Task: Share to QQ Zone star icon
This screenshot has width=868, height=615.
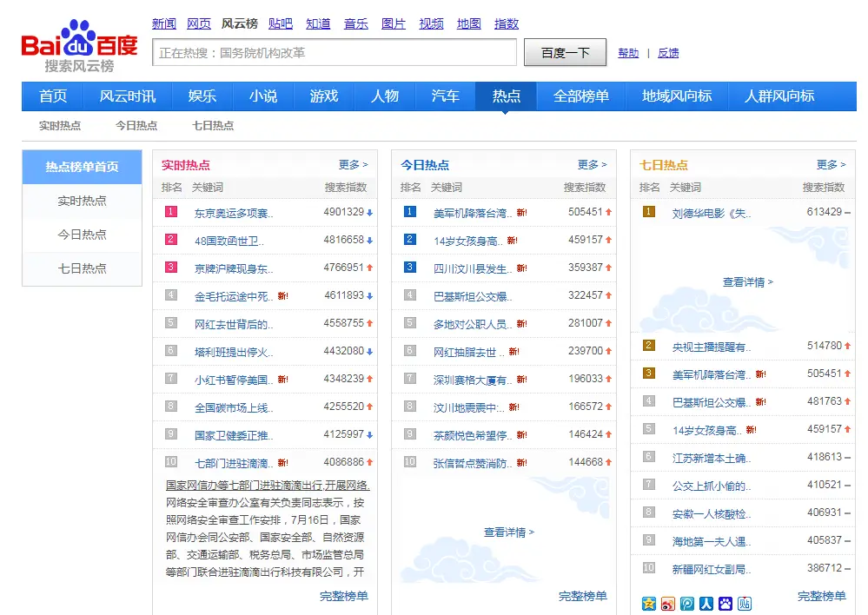Action: click(x=648, y=603)
